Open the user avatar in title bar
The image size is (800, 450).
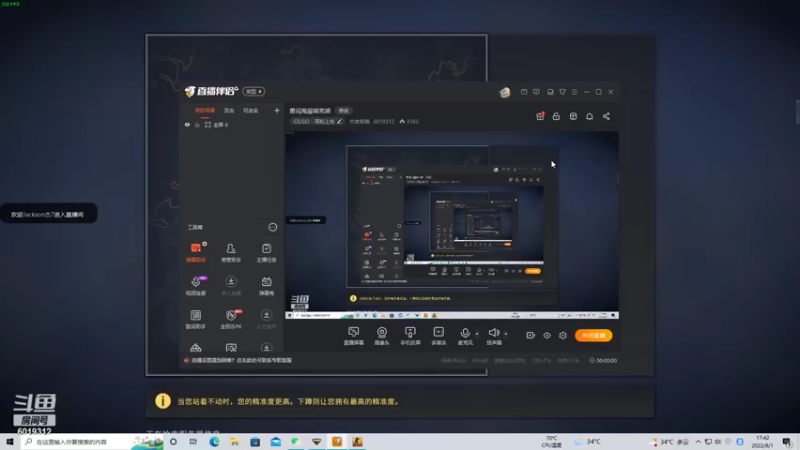pyautogui.click(x=505, y=92)
